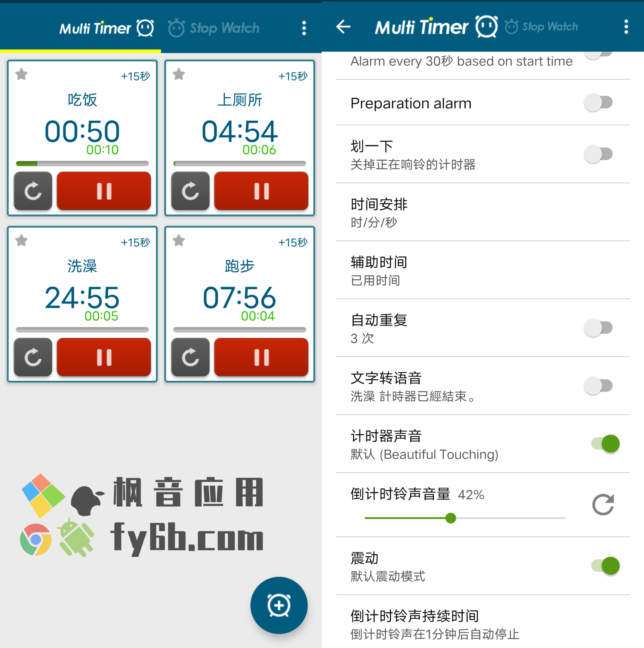This screenshot has width=644, height=648.
Task: Reset the 上厕所 timer
Action: tap(190, 191)
